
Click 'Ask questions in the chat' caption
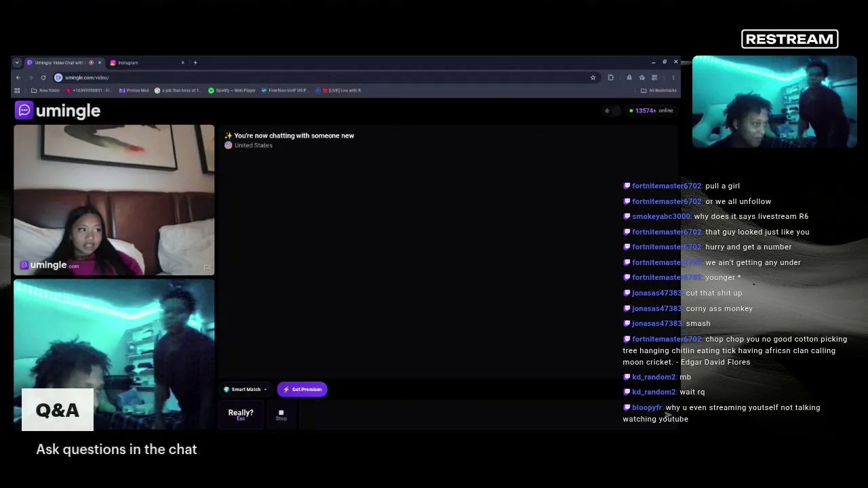117,449
